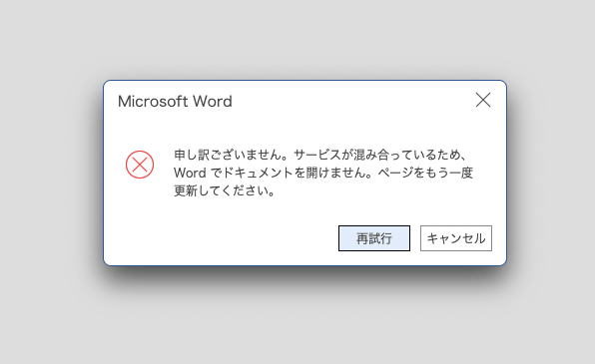
Task: Click the Microsoft Word dialog title
Action: point(175,102)
